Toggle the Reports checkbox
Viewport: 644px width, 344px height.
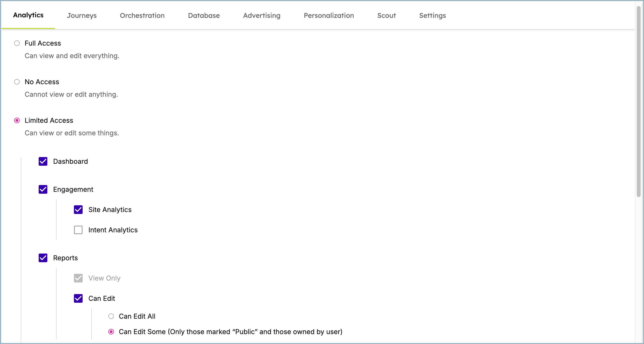(43, 258)
